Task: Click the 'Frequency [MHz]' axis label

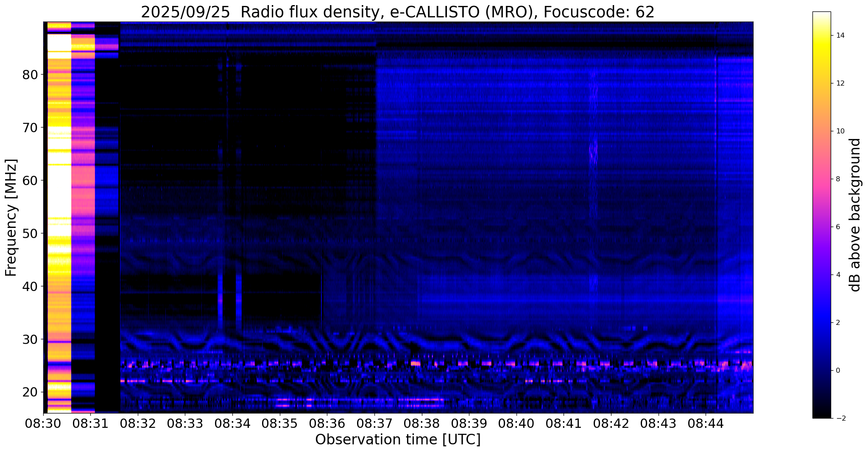Action: (x=11, y=218)
